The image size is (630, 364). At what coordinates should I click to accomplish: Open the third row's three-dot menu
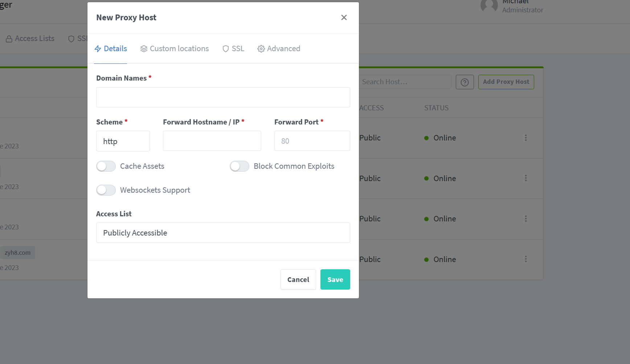525,219
